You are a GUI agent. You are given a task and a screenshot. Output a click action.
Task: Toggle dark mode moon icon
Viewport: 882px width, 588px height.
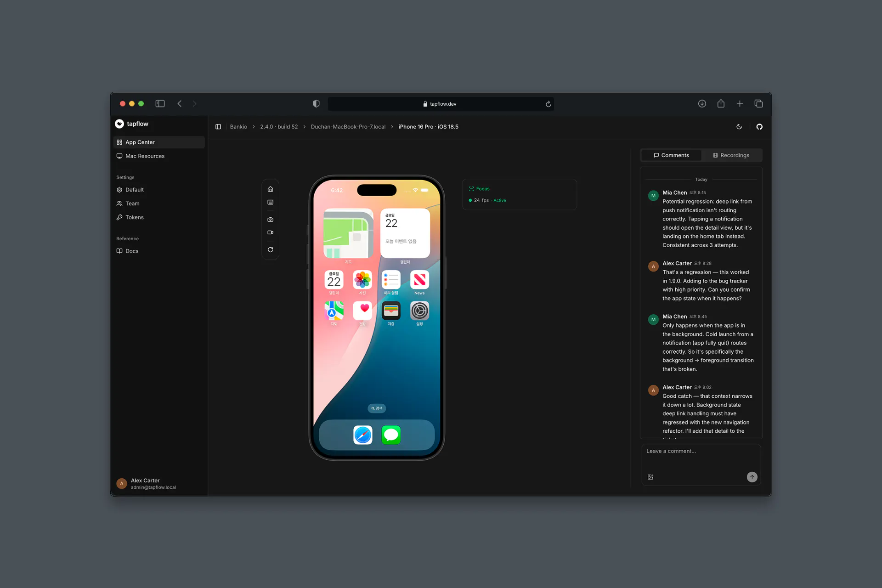click(x=739, y=127)
